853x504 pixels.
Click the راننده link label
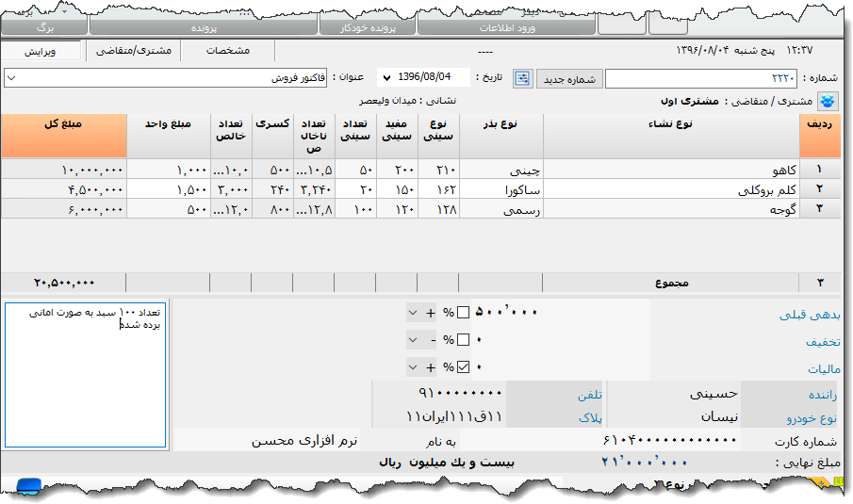coord(823,396)
